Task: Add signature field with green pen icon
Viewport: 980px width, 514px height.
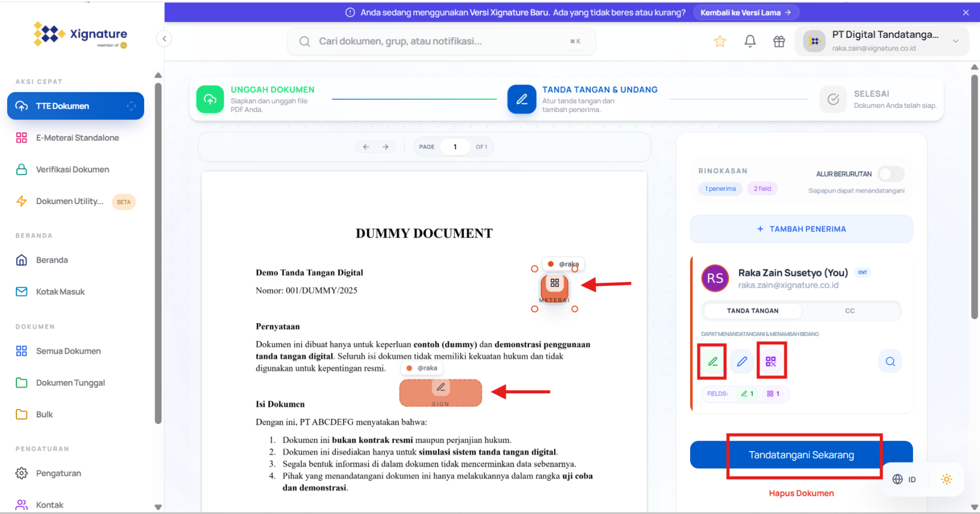Action: point(713,362)
